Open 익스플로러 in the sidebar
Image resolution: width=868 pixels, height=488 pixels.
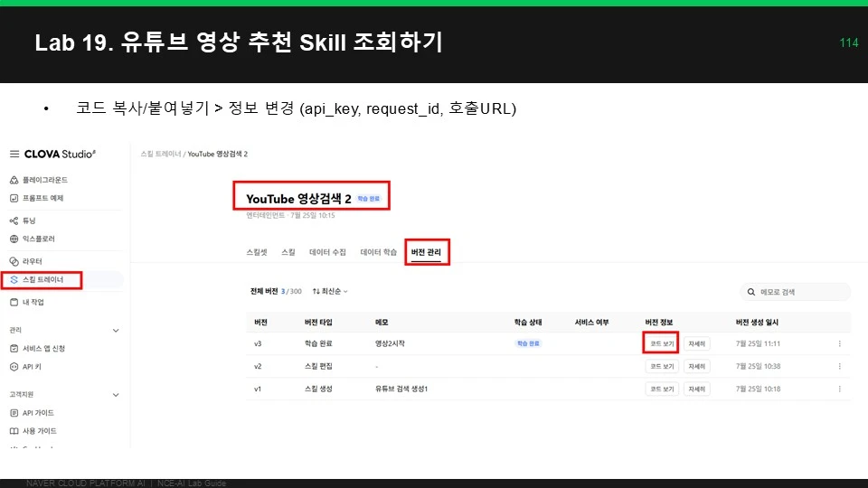point(39,239)
